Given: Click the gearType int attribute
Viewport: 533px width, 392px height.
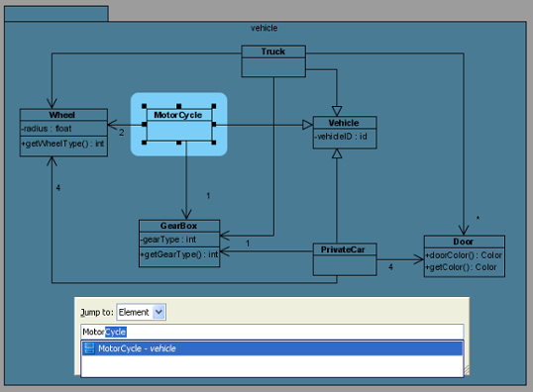Looking at the screenshot, I should click(x=168, y=240).
